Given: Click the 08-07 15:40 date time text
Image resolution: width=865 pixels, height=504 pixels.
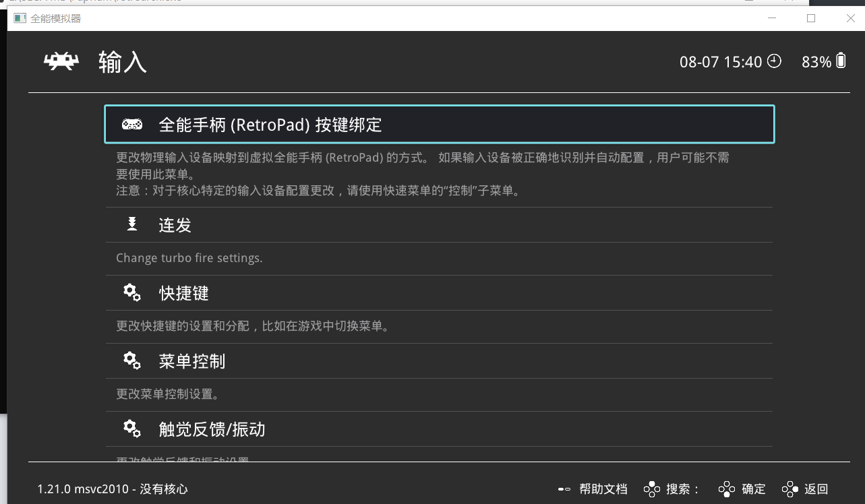Looking at the screenshot, I should click(x=721, y=62).
